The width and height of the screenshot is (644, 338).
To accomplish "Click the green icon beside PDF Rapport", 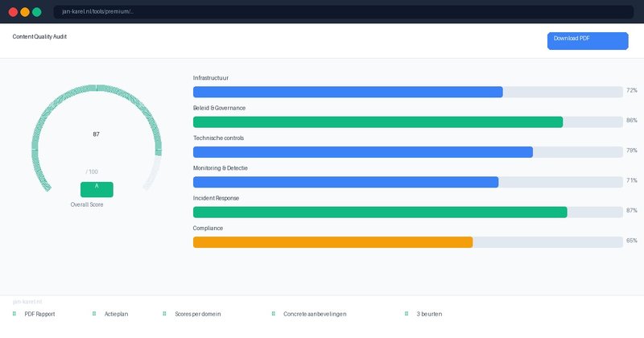I will 14,314.
